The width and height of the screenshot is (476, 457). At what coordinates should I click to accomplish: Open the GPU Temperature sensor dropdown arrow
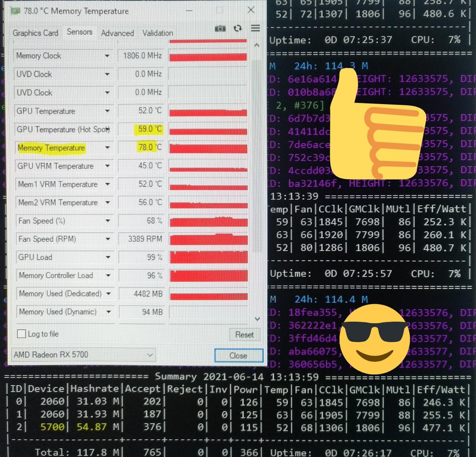click(x=107, y=111)
